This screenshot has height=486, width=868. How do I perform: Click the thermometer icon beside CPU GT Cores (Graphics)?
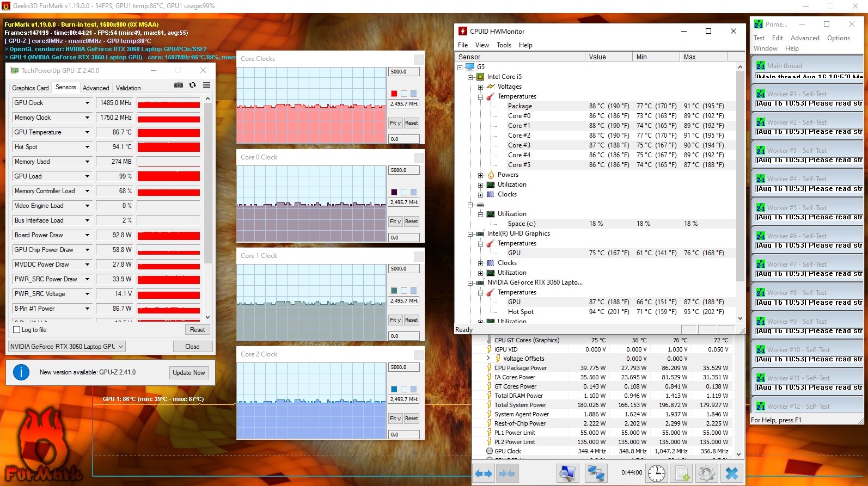click(489, 340)
